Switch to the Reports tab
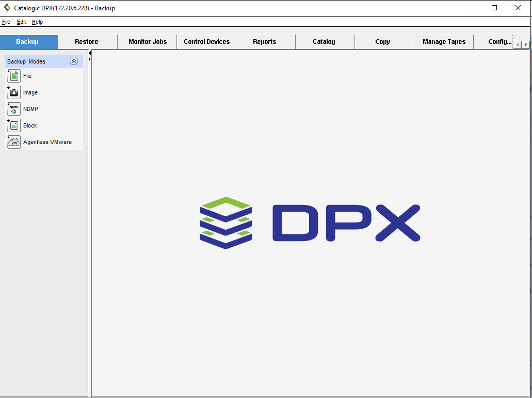This screenshot has height=398, width=532. [x=264, y=42]
